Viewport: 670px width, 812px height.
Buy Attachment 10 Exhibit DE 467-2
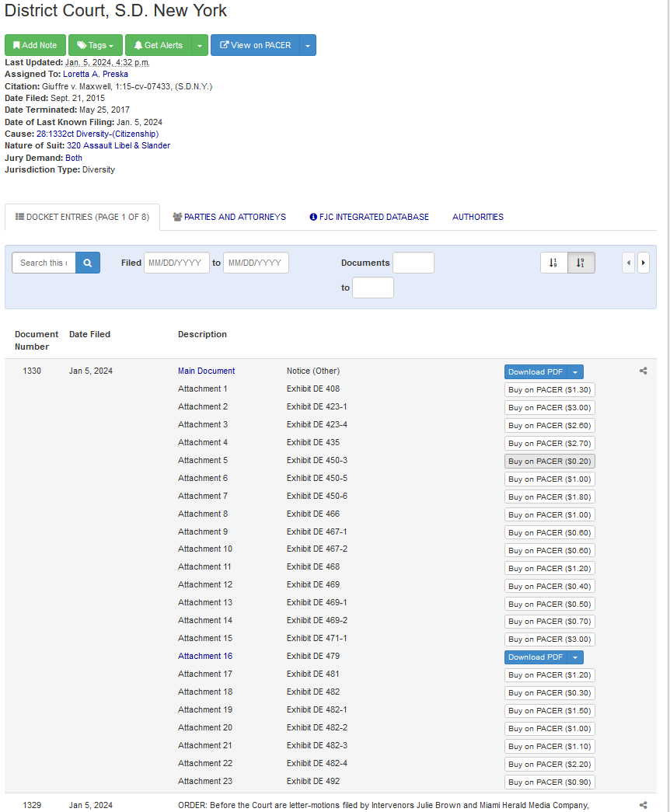pyautogui.click(x=550, y=550)
